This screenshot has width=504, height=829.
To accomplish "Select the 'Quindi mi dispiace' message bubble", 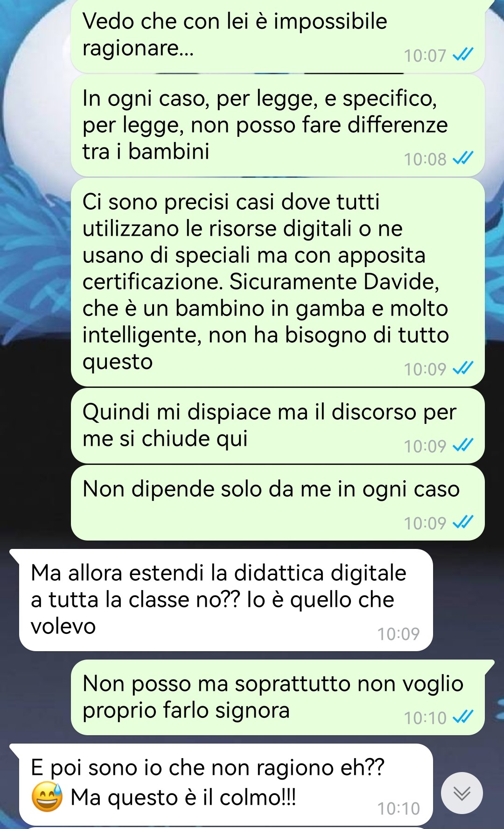I will (278, 426).
